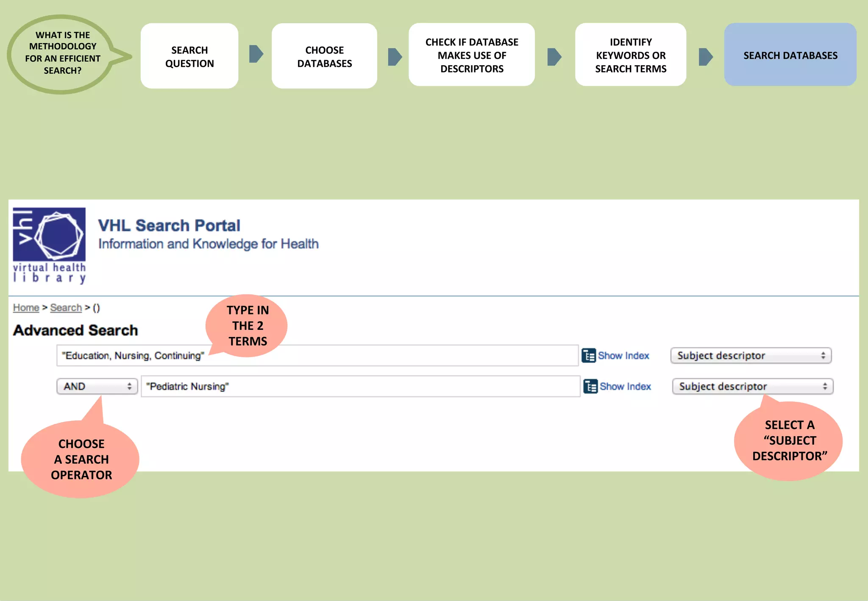This screenshot has height=601, width=868.
Task: Click the "Education, Nursing, Continuing" search field
Action: [x=317, y=356]
